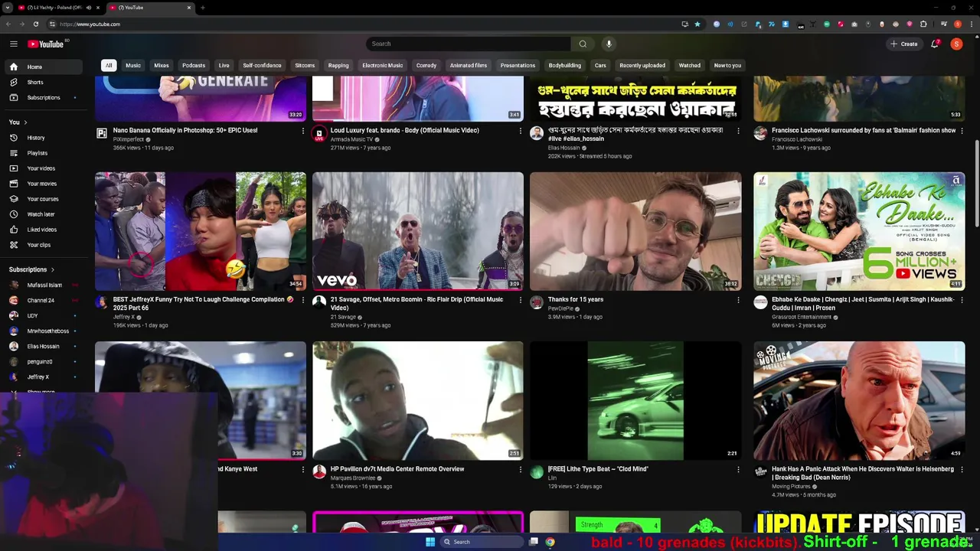Mute the Lil Yachty tab audio icon
980x551 pixels.
coord(88,8)
